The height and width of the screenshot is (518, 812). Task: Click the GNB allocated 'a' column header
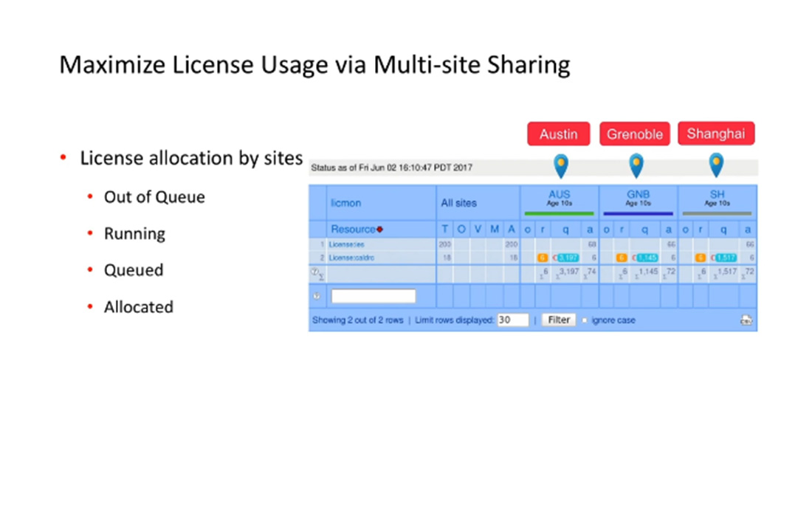tap(669, 229)
